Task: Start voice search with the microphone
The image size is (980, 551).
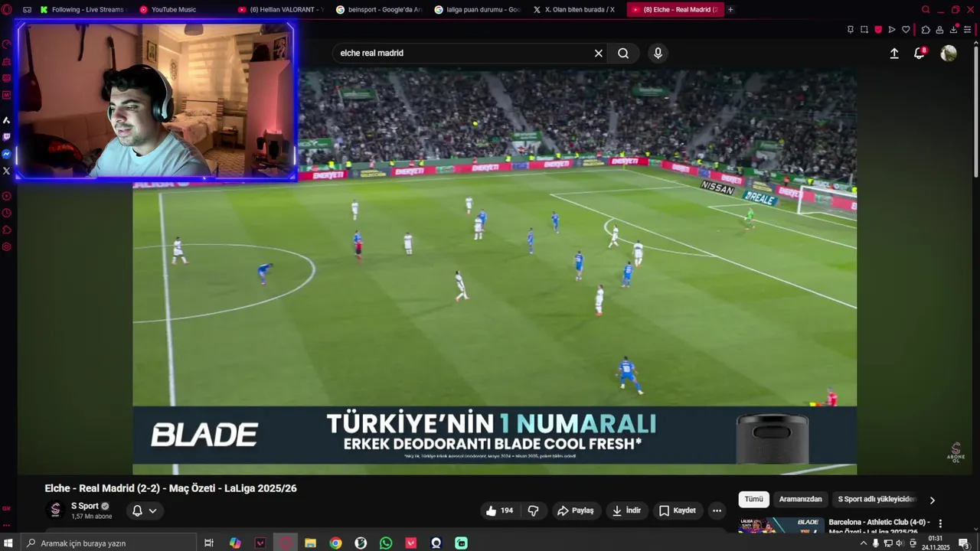Action: (x=658, y=53)
